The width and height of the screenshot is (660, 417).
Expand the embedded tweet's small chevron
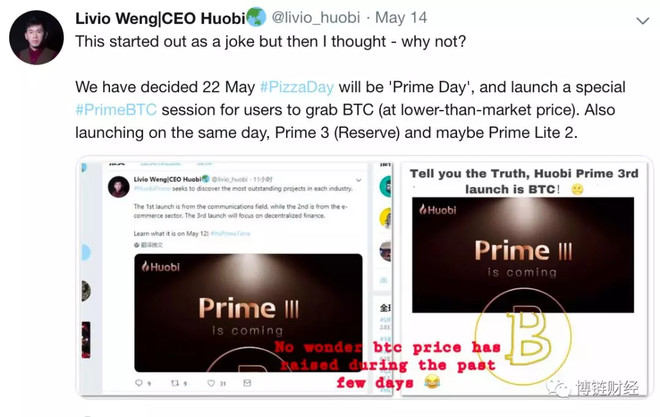coord(359,180)
